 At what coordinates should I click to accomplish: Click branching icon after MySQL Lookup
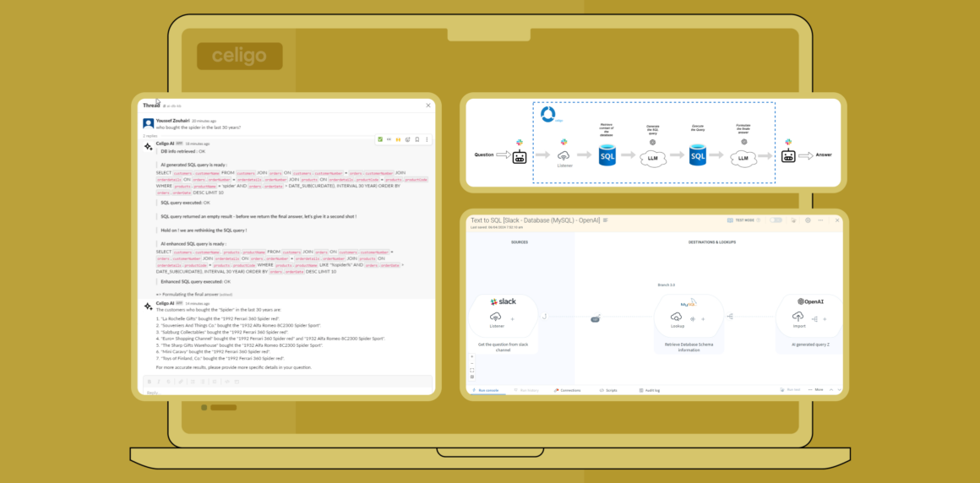pyautogui.click(x=730, y=317)
